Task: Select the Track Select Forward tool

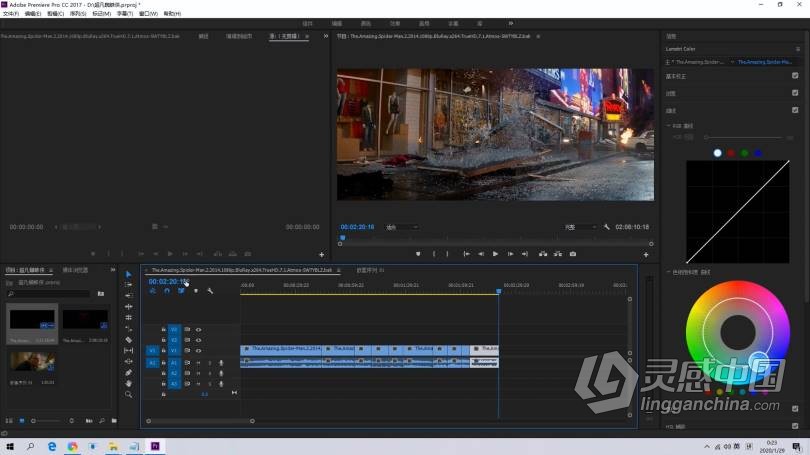Action: coord(129,285)
